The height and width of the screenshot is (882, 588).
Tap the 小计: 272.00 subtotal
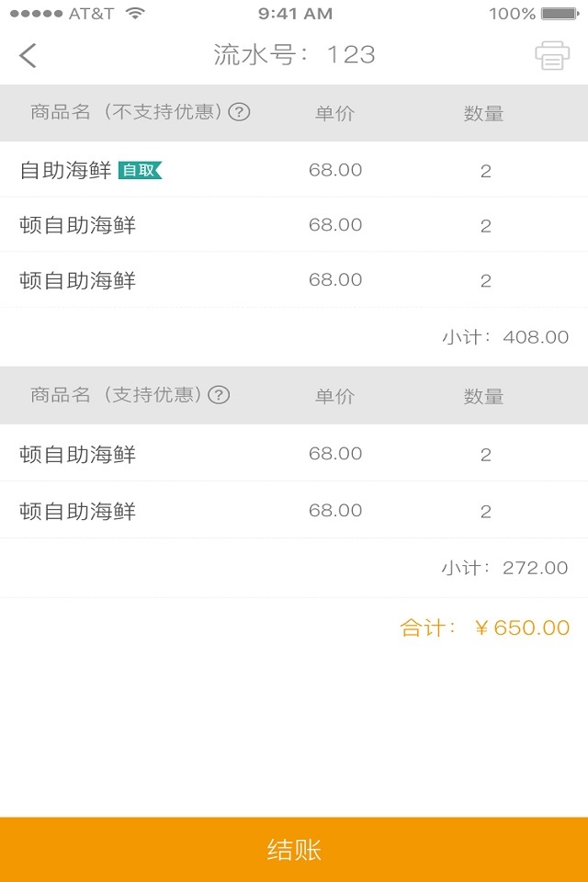pos(505,568)
